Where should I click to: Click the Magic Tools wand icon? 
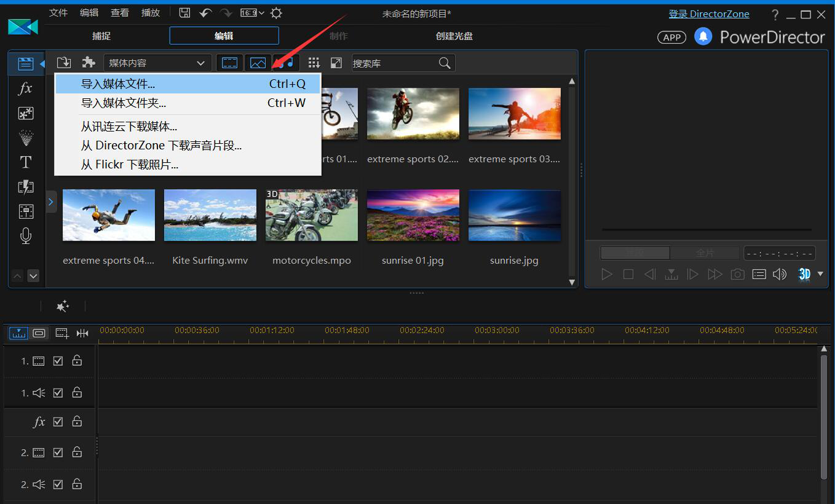[x=63, y=306]
